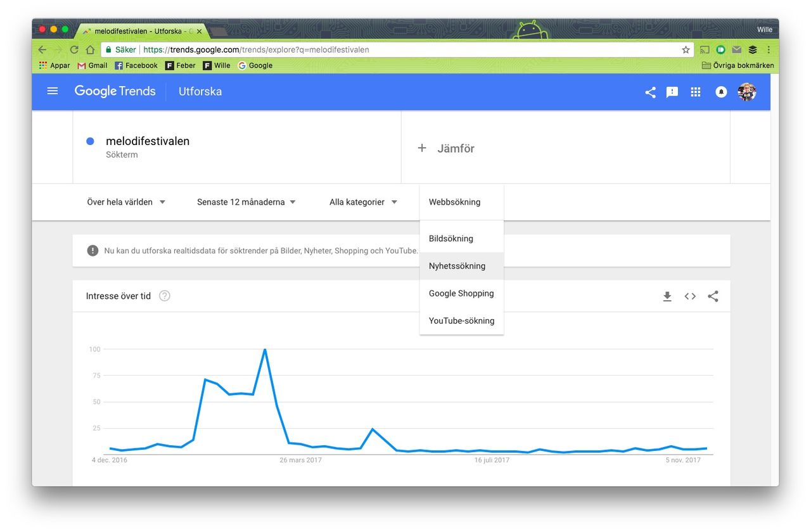Click the blue melodifestivalen term color dot

pyautogui.click(x=90, y=141)
